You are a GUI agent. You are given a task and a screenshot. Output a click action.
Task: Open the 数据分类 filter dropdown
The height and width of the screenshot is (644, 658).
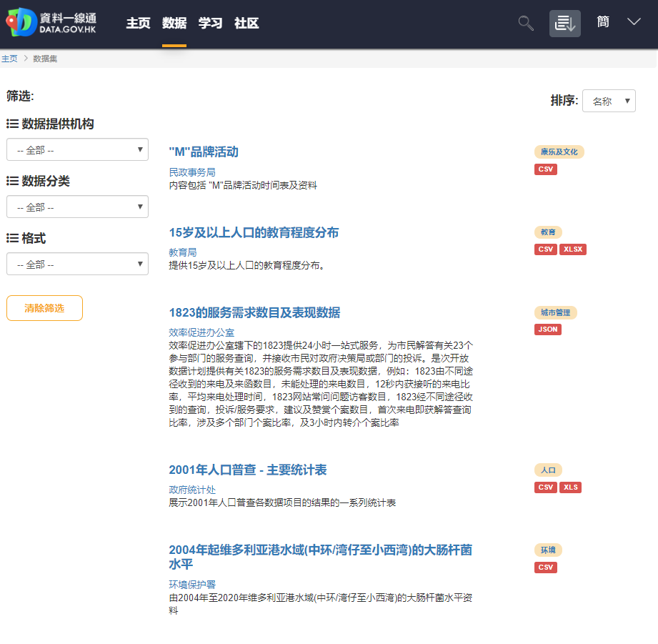[x=78, y=207]
